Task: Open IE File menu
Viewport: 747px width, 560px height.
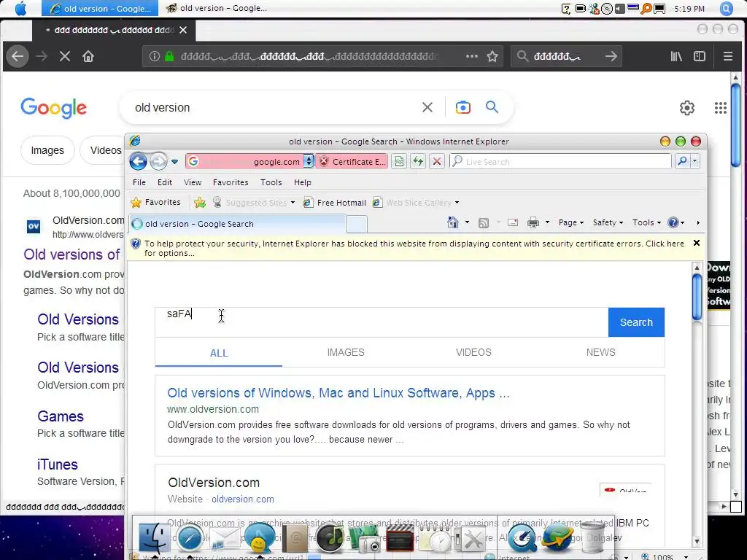Action: tap(139, 182)
